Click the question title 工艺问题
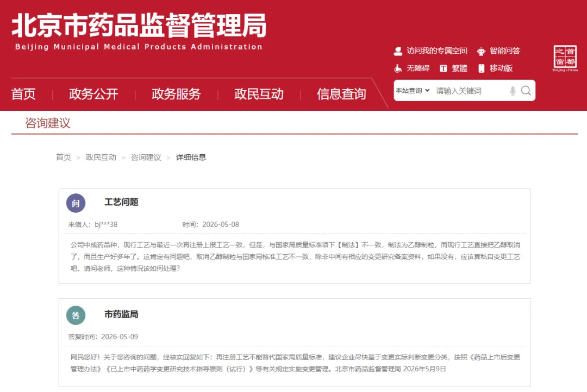The height and width of the screenshot is (392, 587). (x=121, y=202)
